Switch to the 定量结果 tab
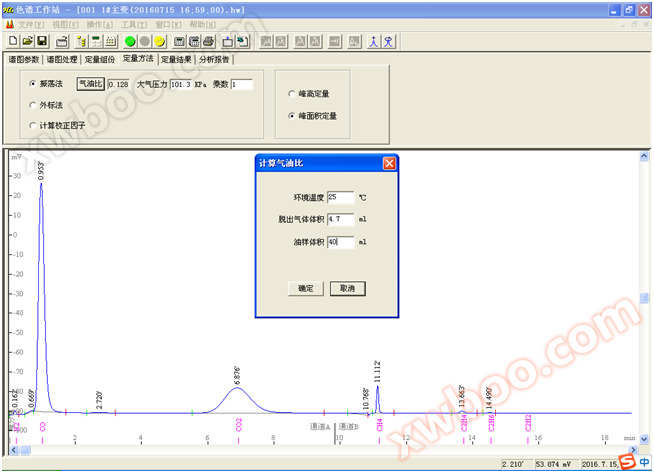 coord(177,59)
